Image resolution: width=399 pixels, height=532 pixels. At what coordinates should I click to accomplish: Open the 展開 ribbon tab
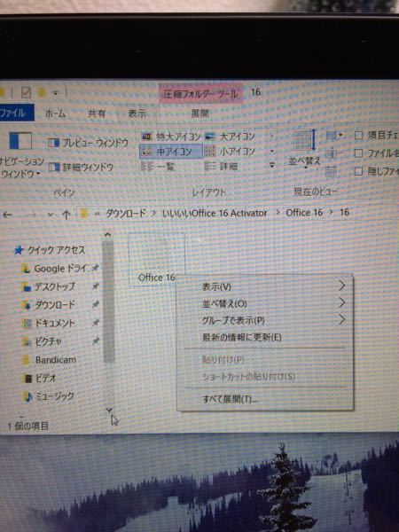pos(199,113)
